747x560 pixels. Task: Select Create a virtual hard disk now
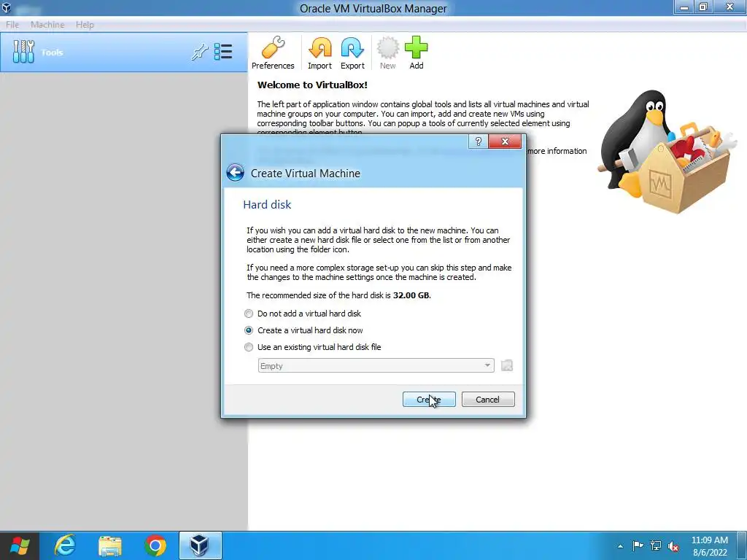(304, 330)
